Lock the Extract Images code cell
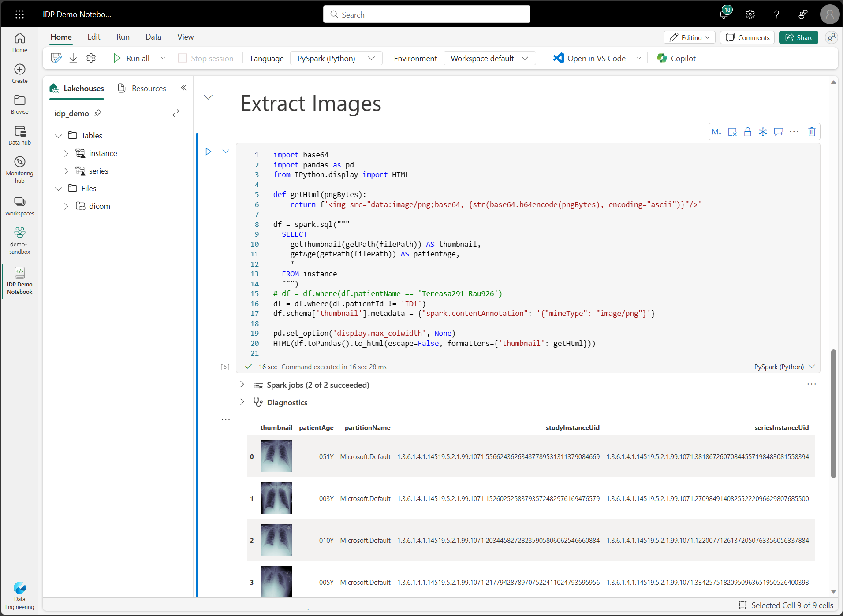 (x=748, y=131)
